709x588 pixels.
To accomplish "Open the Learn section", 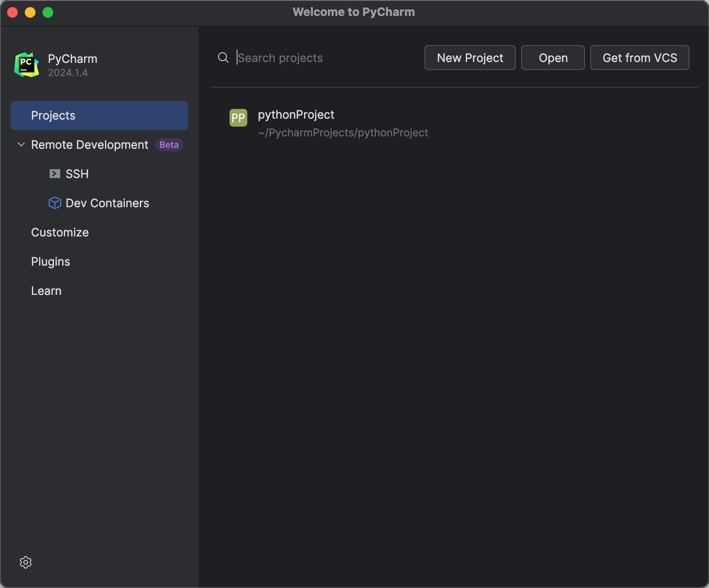I will point(46,290).
